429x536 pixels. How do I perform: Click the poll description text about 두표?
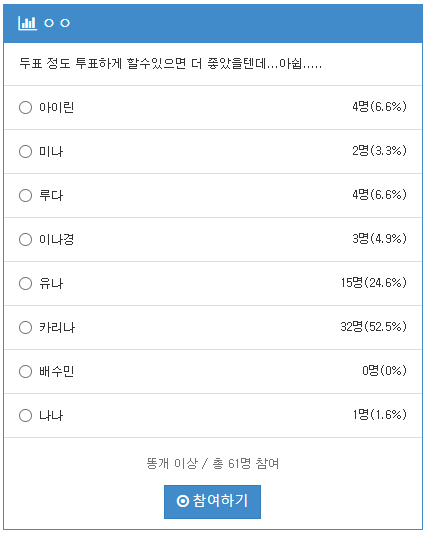(x=171, y=64)
